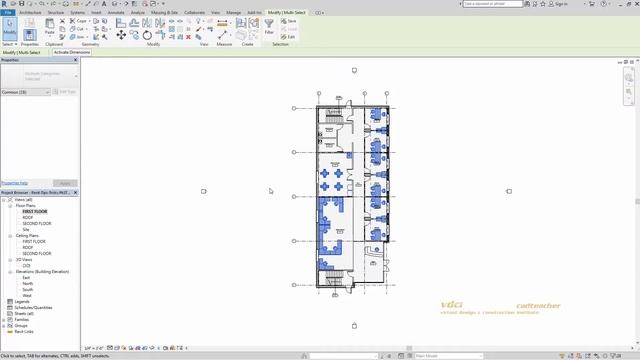Open the {3D} view
Image resolution: width=640 pixels, height=360 pixels.
27,266
